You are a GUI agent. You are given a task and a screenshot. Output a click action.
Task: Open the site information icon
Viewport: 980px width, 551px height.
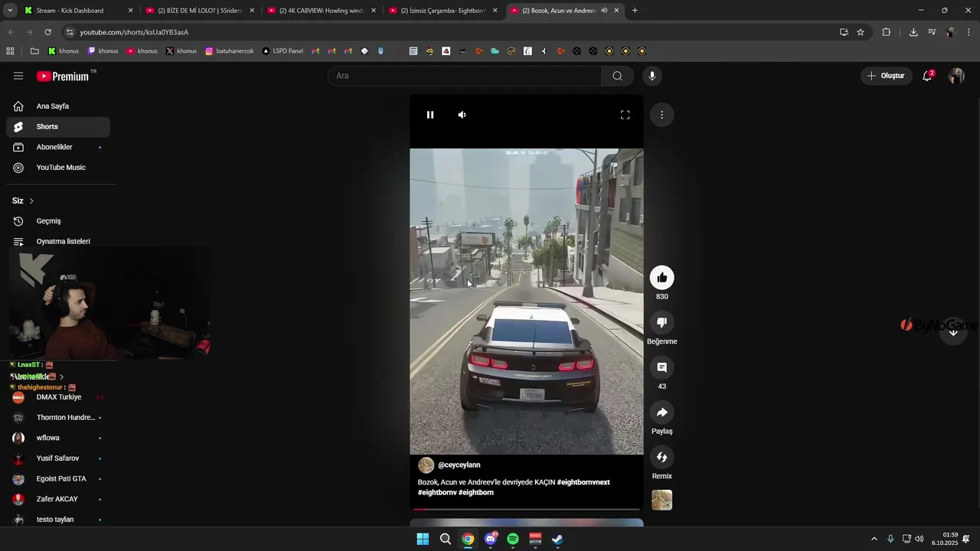pos(70,32)
